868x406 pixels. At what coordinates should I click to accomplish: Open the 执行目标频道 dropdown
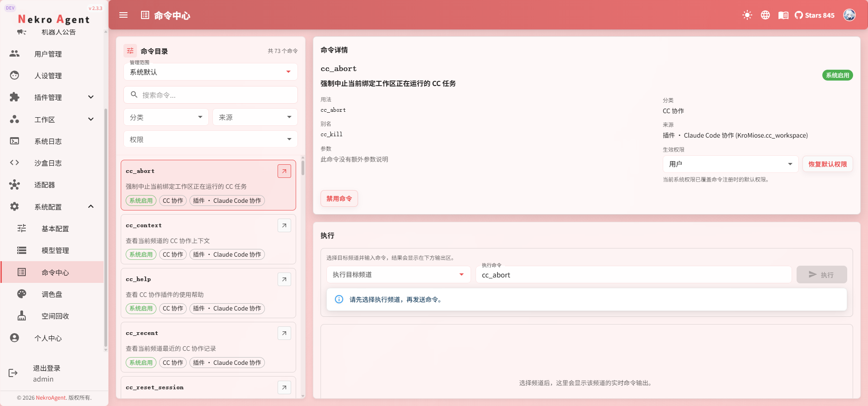tap(399, 275)
